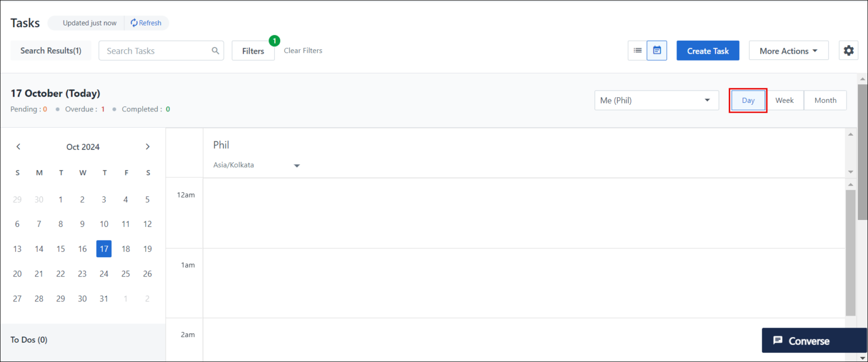This screenshot has height=362, width=868.
Task: Create a new task
Action: click(708, 50)
